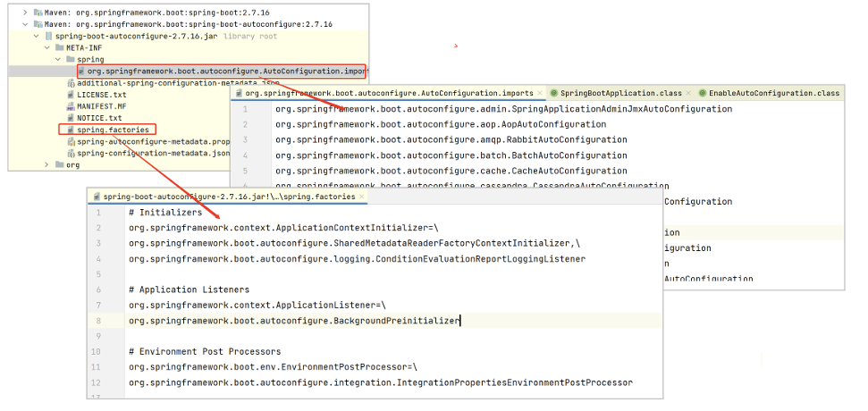Viewport: 868px width, 411px height.
Task: Close the SpringBootApplication.class tab
Action: (688, 94)
